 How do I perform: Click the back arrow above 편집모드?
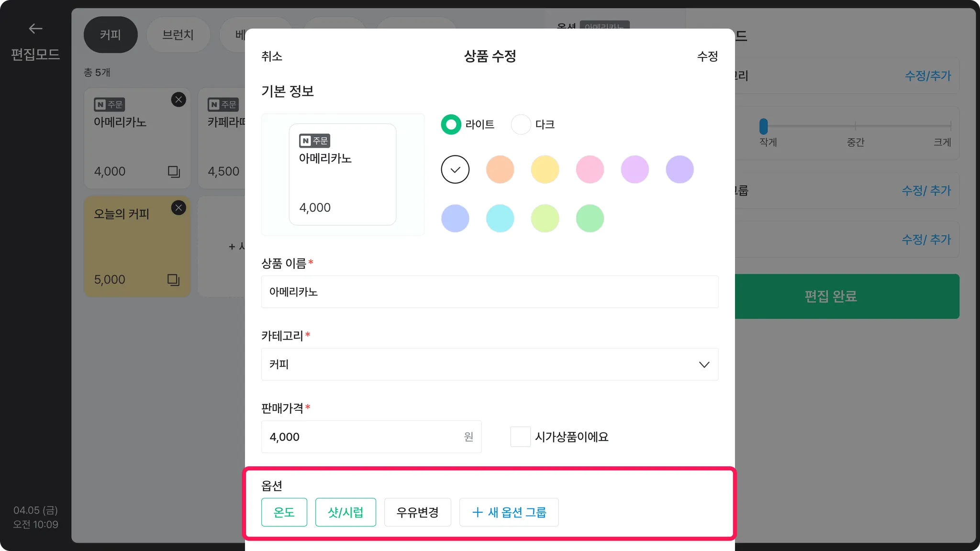pyautogui.click(x=35, y=29)
